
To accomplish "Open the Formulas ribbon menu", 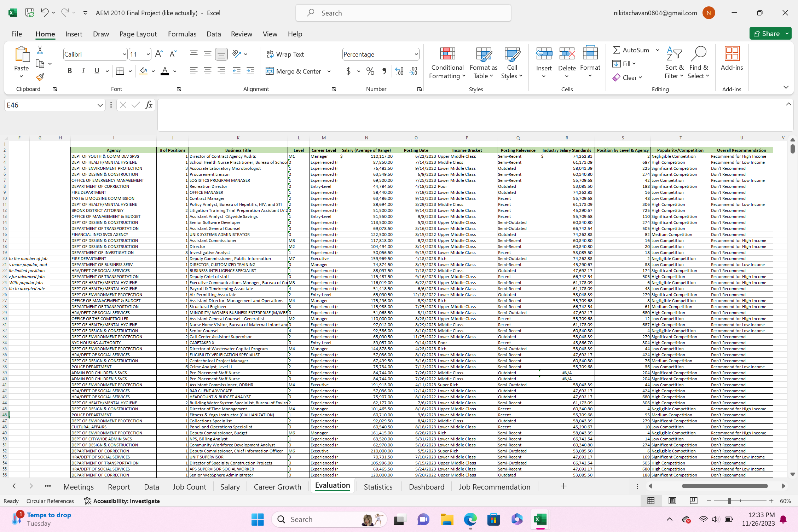I will pyautogui.click(x=182, y=34).
